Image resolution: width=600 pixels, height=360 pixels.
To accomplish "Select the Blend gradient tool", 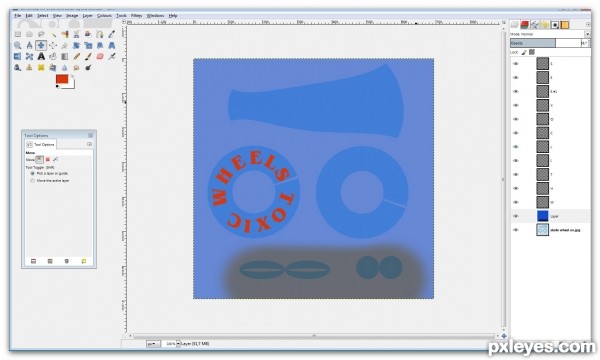I will point(65,57).
